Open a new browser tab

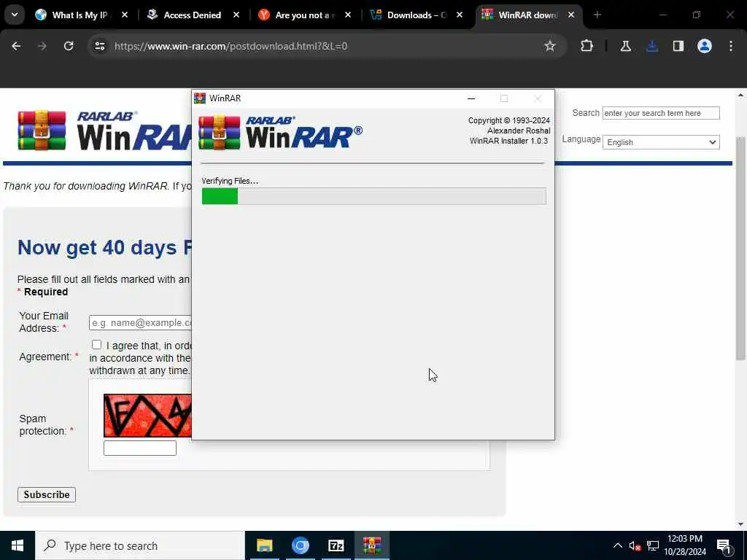597,15
